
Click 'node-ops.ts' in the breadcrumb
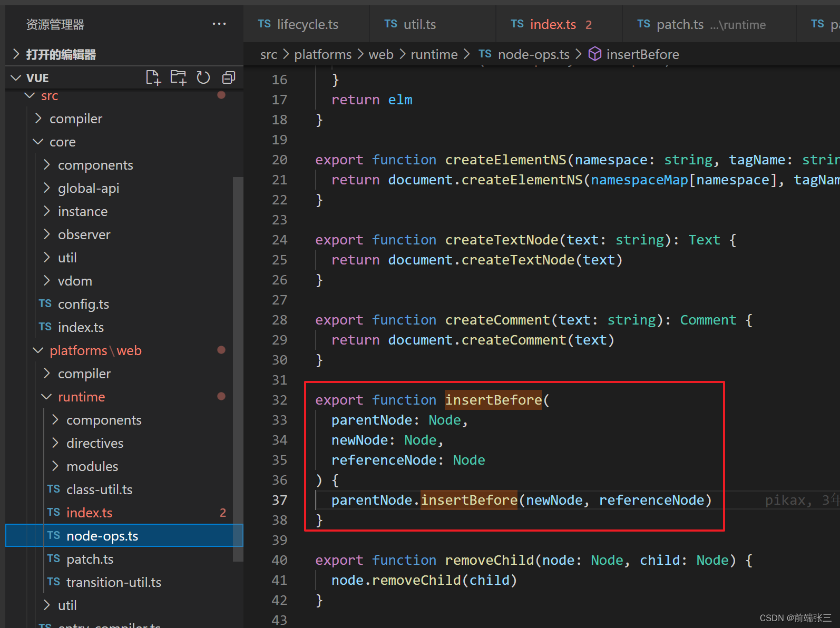(533, 54)
